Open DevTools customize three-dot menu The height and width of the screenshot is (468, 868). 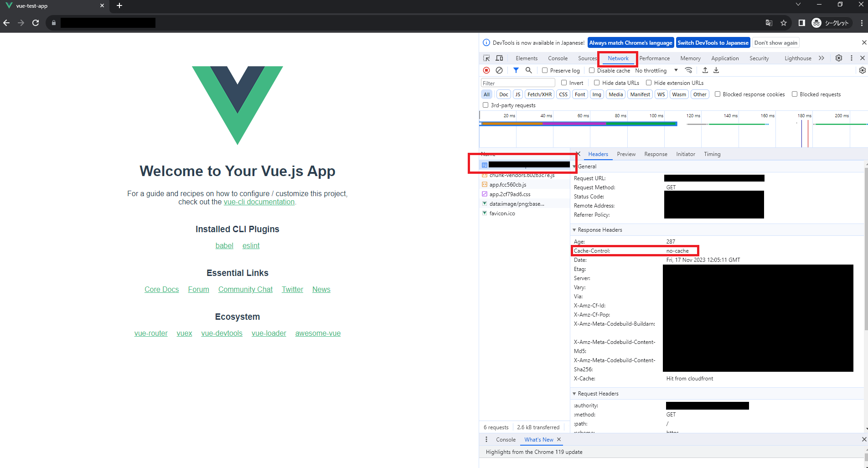[x=851, y=58]
